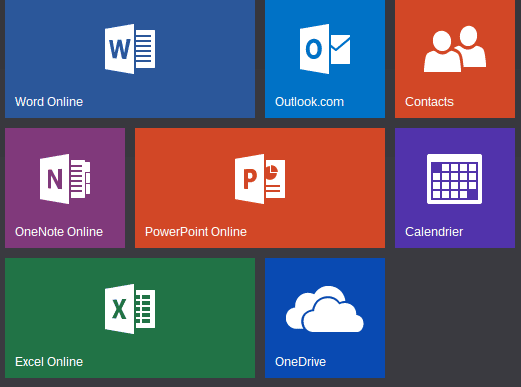Click the "OneDrive" label
Image resolution: width=521 pixels, height=387 pixels.
tap(300, 362)
